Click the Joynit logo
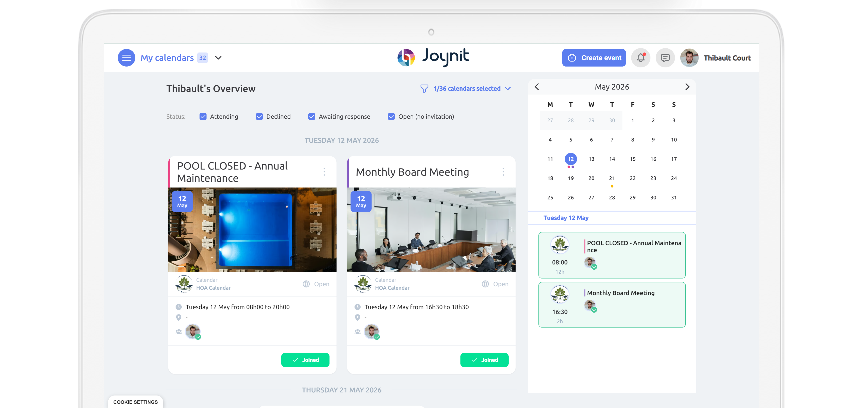Image resolution: width=868 pixels, height=408 pixels. (x=433, y=57)
